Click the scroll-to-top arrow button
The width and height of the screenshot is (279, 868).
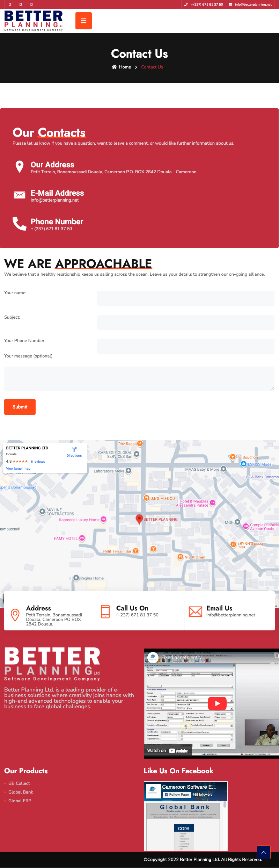[x=264, y=852]
